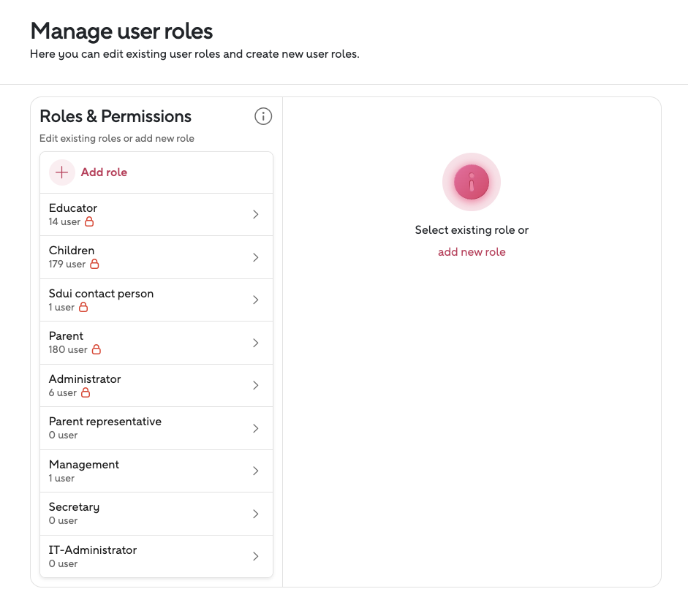Click the lock icon on Administrator role
This screenshot has height=616, width=688.
coord(86,392)
